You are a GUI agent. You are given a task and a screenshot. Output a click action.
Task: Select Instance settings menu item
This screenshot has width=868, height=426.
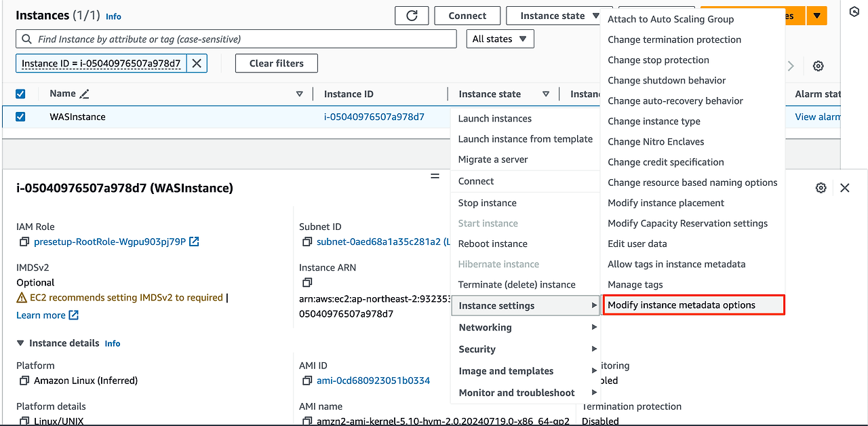point(526,306)
